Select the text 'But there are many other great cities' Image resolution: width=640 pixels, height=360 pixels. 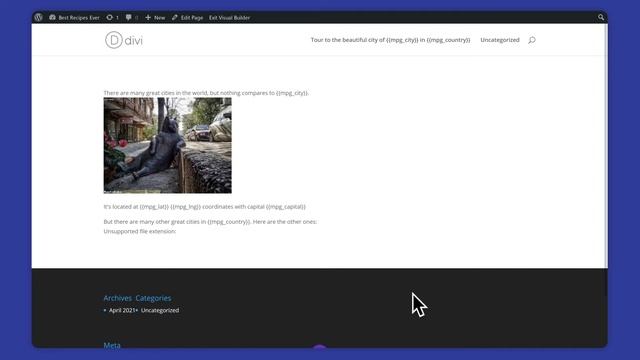click(x=210, y=222)
